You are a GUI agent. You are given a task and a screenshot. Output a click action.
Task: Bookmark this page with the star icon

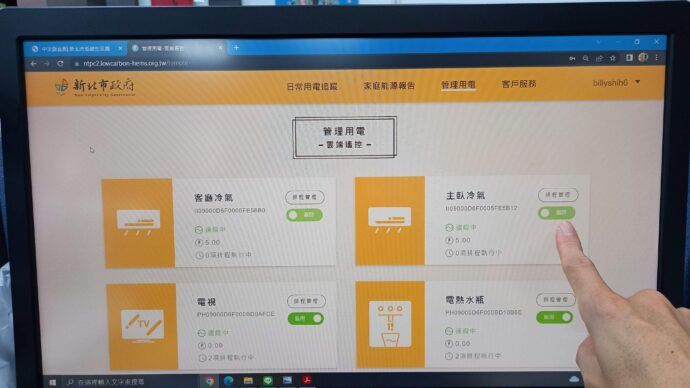click(x=613, y=58)
